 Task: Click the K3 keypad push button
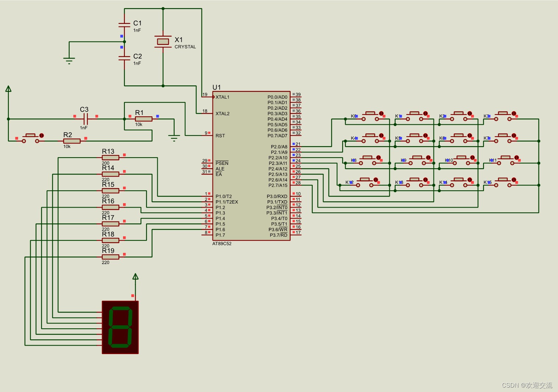click(503, 116)
